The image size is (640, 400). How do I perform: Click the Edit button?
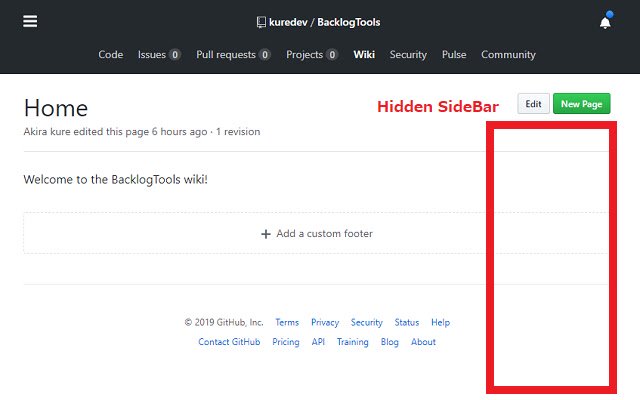(533, 104)
